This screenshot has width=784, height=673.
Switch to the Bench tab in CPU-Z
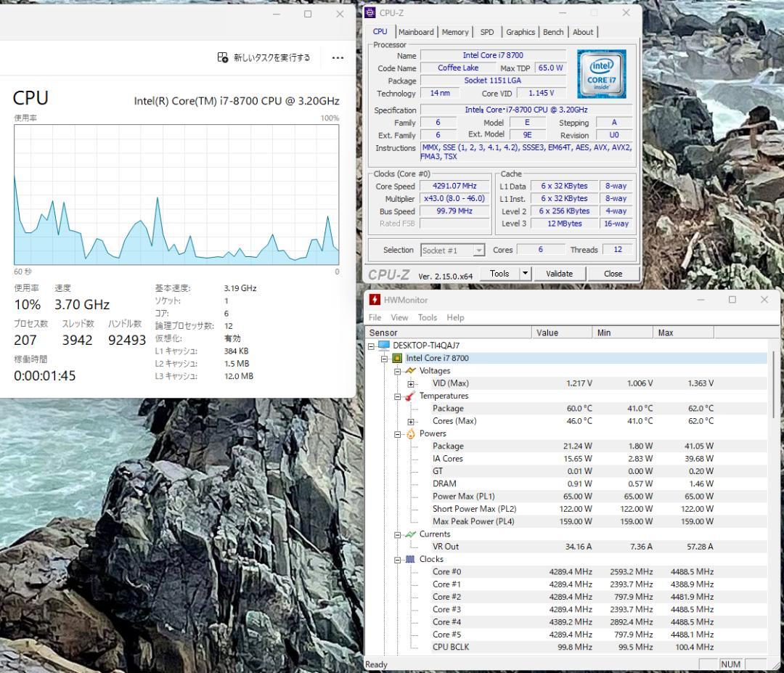coord(553,32)
